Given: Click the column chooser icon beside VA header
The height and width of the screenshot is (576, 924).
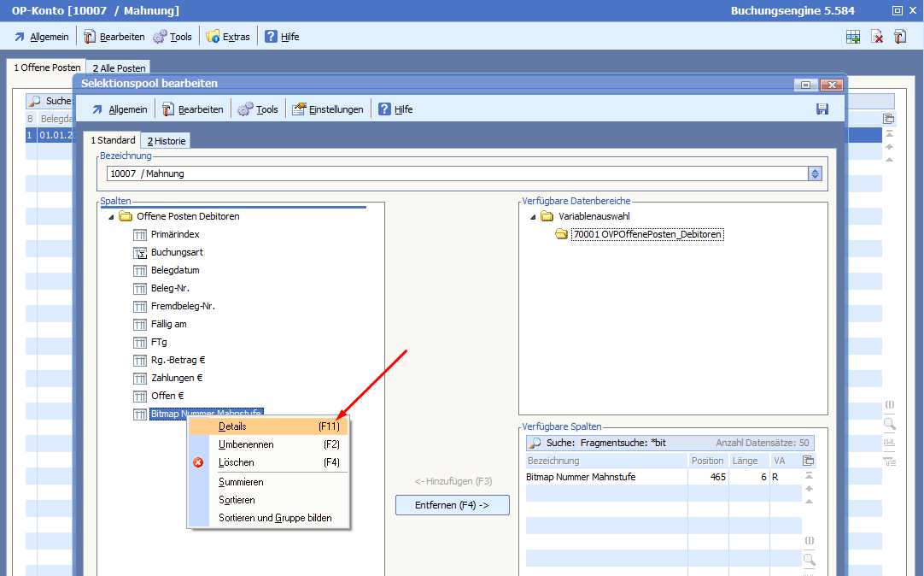Looking at the screenshot, I should click(809, 461).
